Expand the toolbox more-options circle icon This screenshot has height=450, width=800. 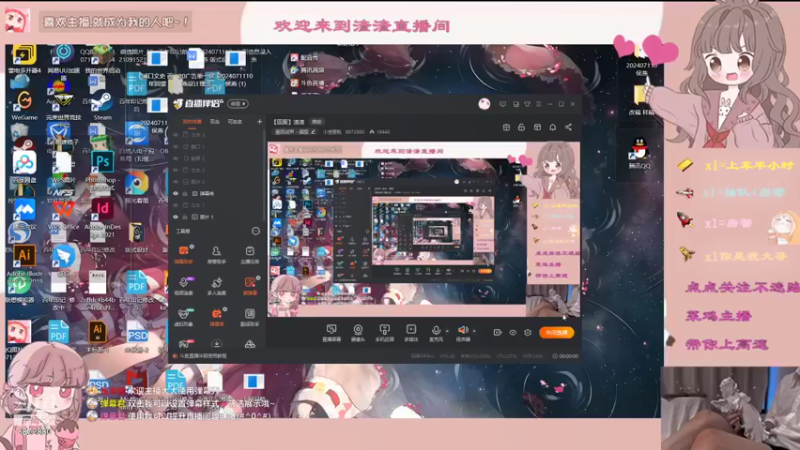(x=256, y=231)
